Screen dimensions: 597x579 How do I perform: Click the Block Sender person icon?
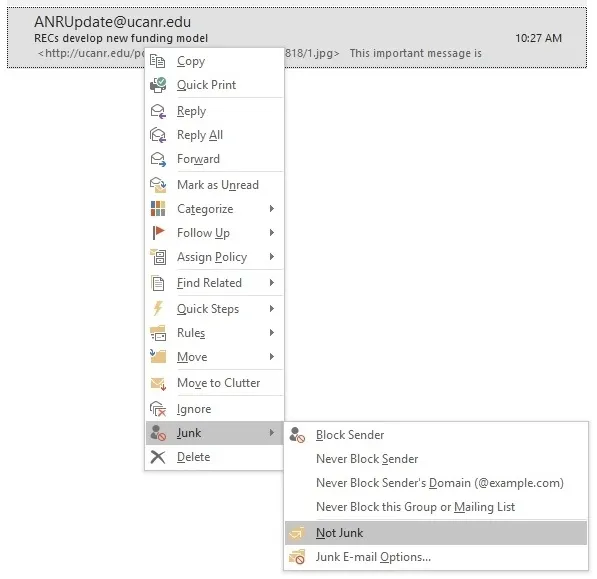(x=297, y=435)
